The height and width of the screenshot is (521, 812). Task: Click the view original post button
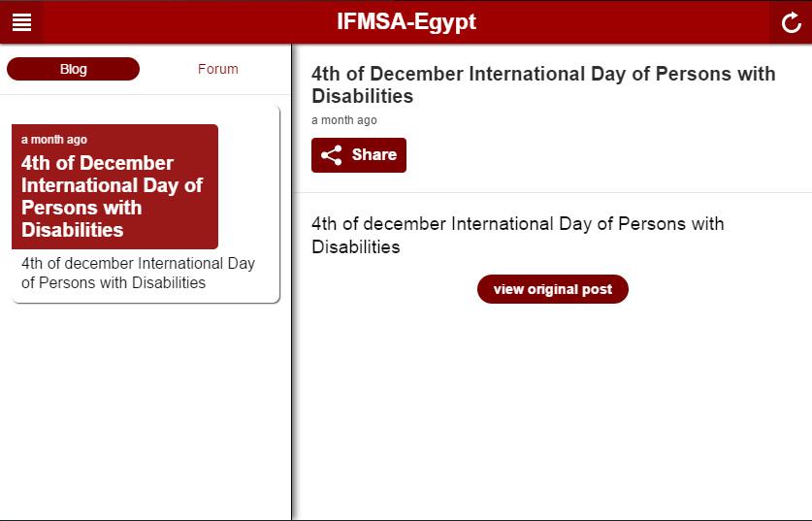coord(552,289)
